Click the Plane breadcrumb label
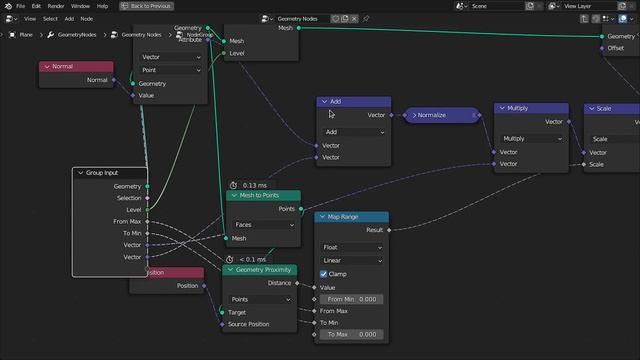Screen dimensions: 640x360 coord(26,35)
